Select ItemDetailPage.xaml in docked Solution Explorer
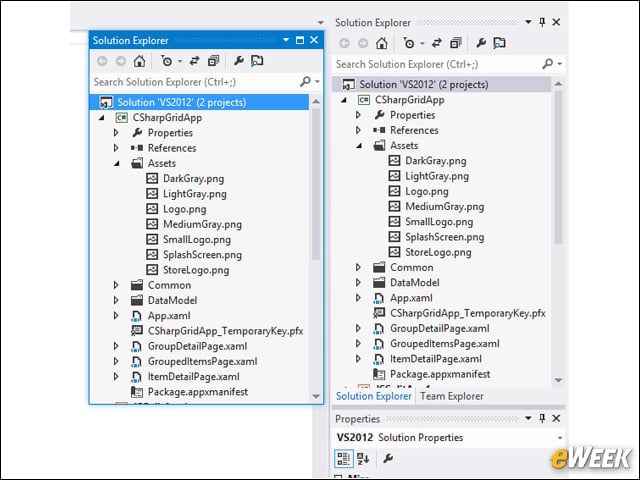The height and width of the screenshot is (480, 640). pos(436,359)
